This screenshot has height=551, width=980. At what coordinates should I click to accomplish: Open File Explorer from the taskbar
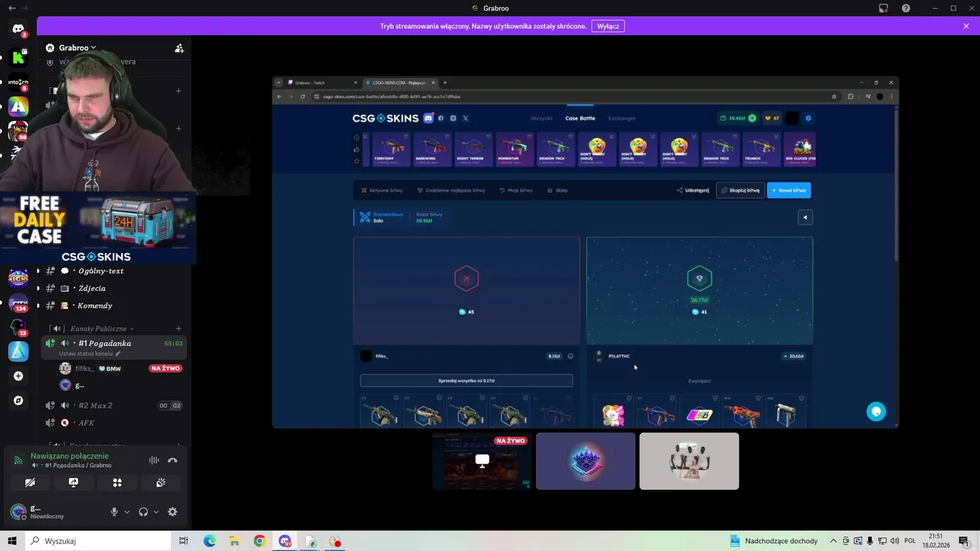(234, 541)
